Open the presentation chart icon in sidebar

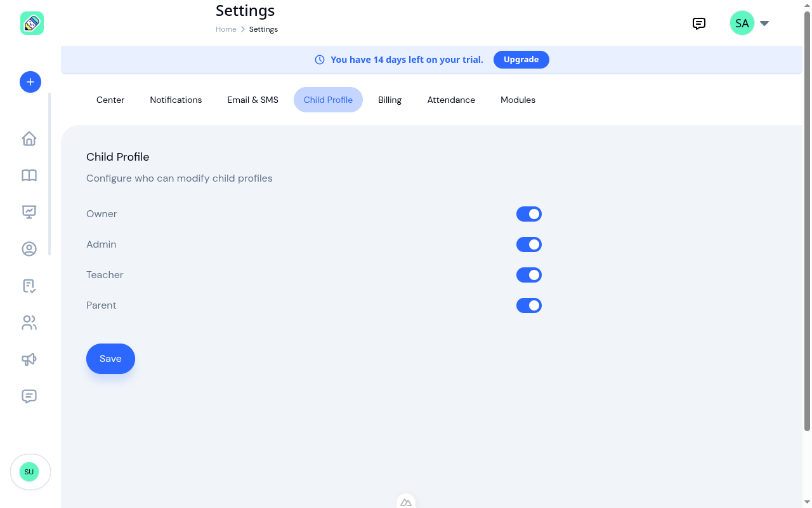click(29, 212)
